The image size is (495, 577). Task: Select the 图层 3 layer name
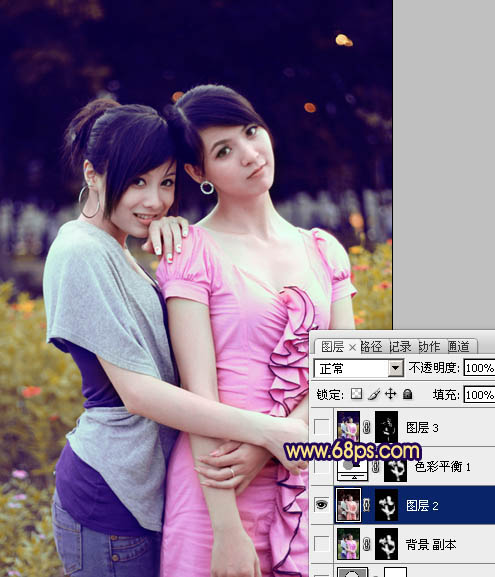click(x=422, y=427)
